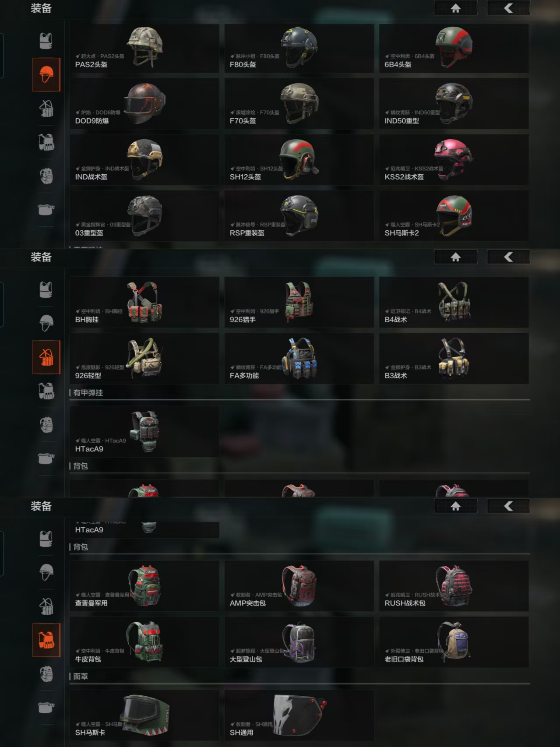
Task: Select the highlighted orange armored rig category icon
Action: point(46,640)
